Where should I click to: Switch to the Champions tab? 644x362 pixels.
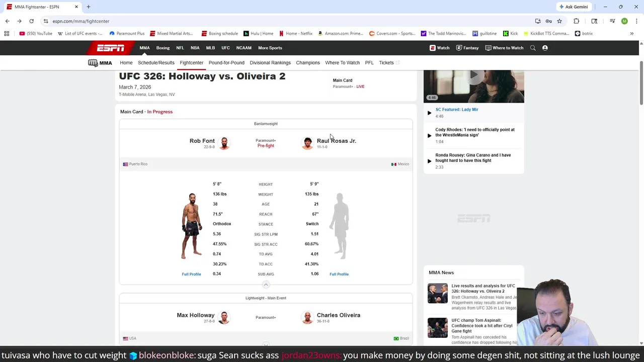308,63
